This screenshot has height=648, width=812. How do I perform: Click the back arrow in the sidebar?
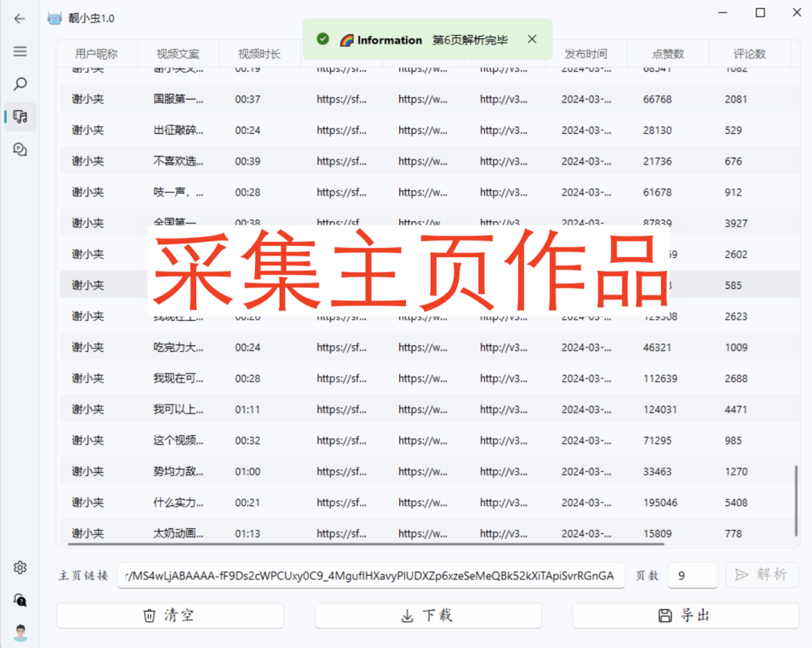[20, 20]
